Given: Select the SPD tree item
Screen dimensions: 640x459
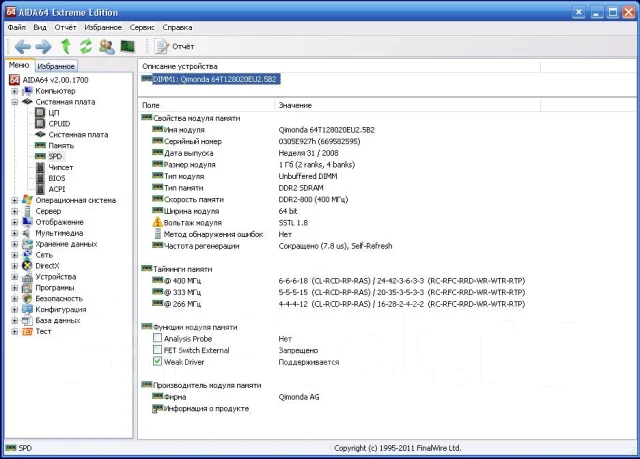Looking at the screenshot, I should coord(55,157).
